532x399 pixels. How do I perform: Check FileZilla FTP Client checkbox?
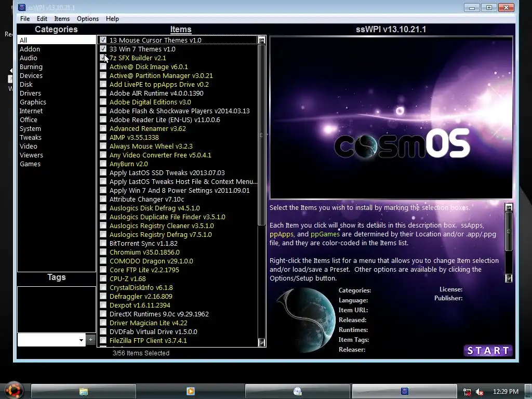103,340
